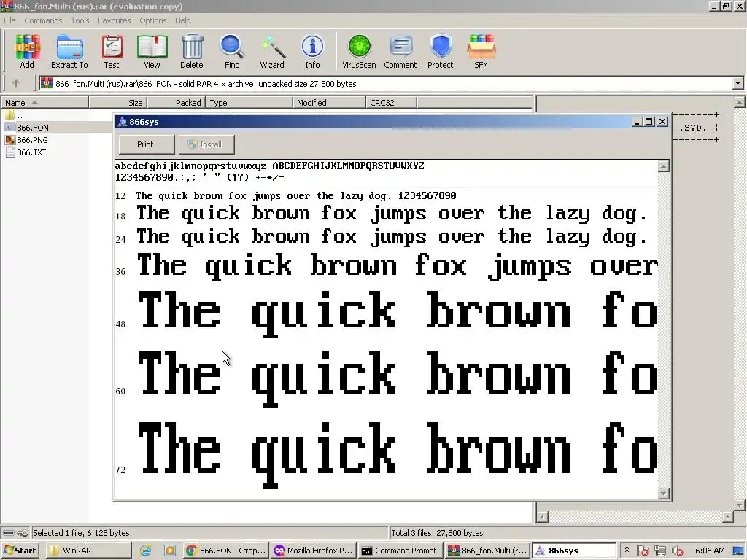Sort the file list by Size column
This screenshot has height=560, width=747.
pyautogui.click(x=117, y=102)
